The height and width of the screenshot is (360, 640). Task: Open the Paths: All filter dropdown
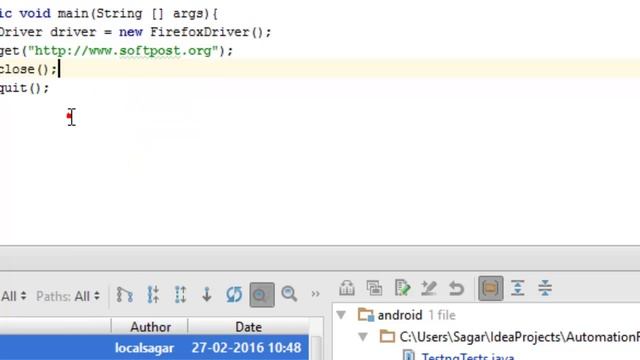coord(68,296)
